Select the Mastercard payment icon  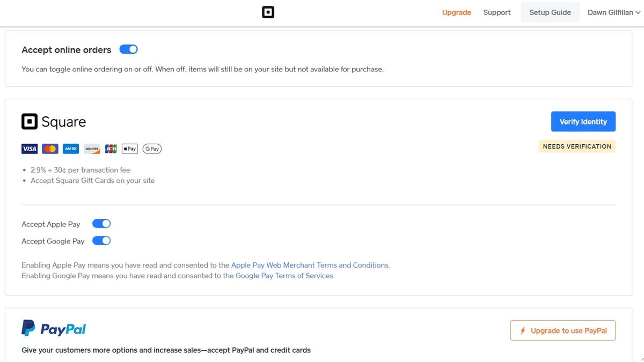50,149
